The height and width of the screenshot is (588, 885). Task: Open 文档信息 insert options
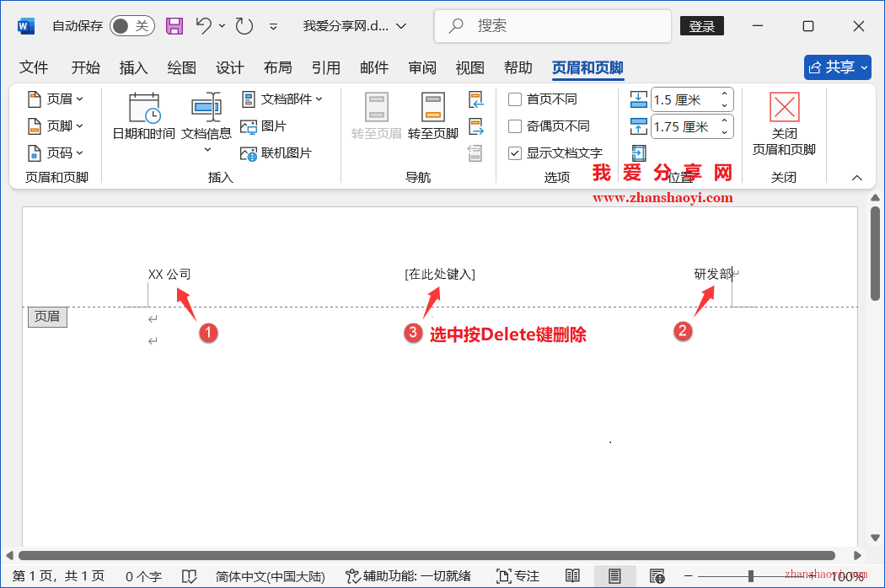[x=206, y=122]
